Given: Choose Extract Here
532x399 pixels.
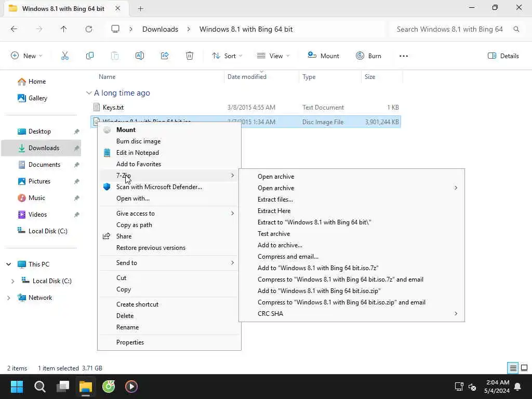Looking at the screenshot, I should 352,211.
